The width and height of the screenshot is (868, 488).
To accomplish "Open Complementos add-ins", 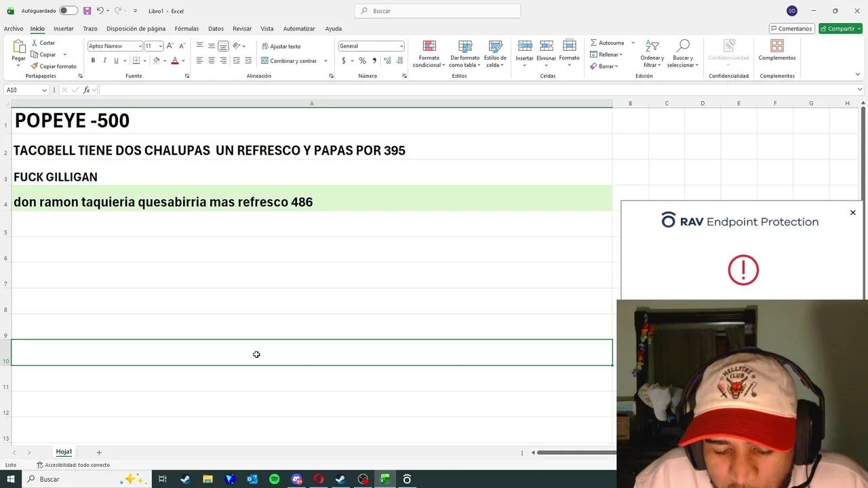I will (x=777, y=50).
